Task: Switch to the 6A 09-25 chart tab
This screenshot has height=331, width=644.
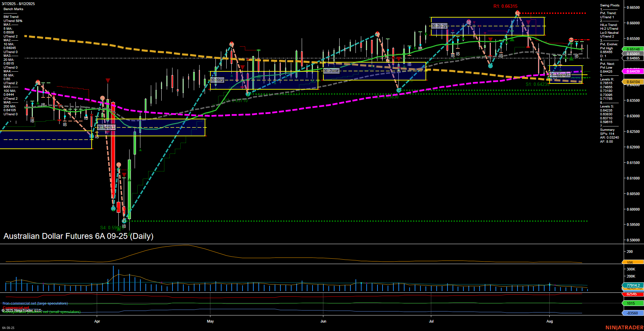Action: click(8, 327)
